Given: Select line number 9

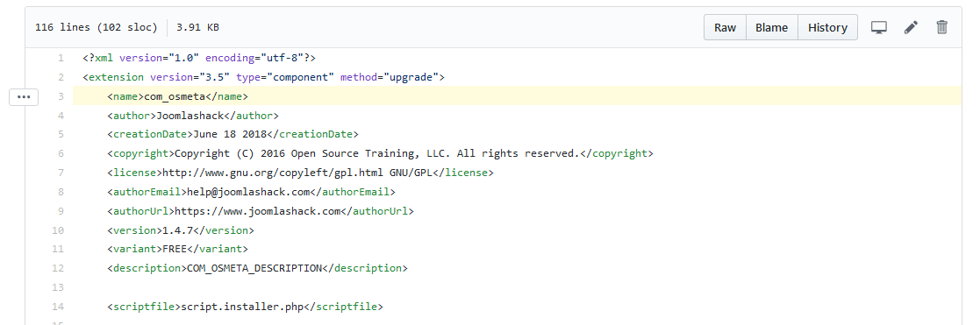Looking at the screenshot, I should coord(61,211).
